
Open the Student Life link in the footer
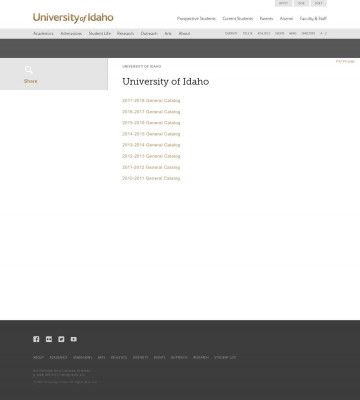click(225, 357)
